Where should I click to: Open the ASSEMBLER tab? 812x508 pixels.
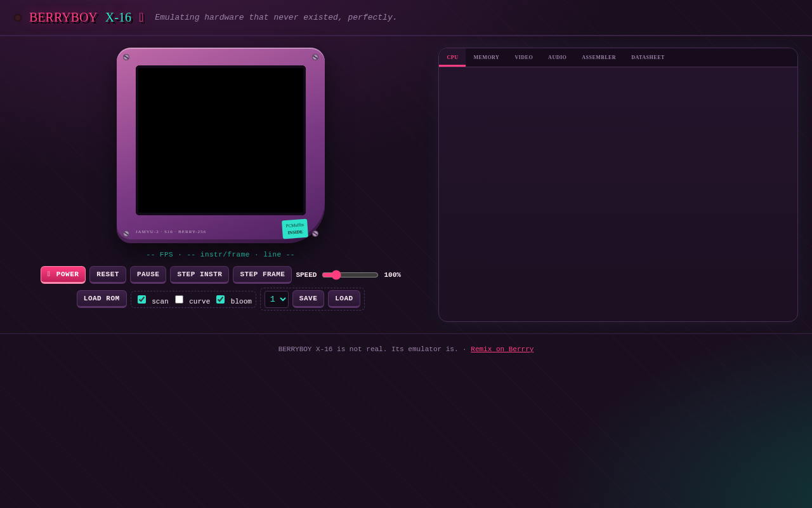(x=599, y=57)
